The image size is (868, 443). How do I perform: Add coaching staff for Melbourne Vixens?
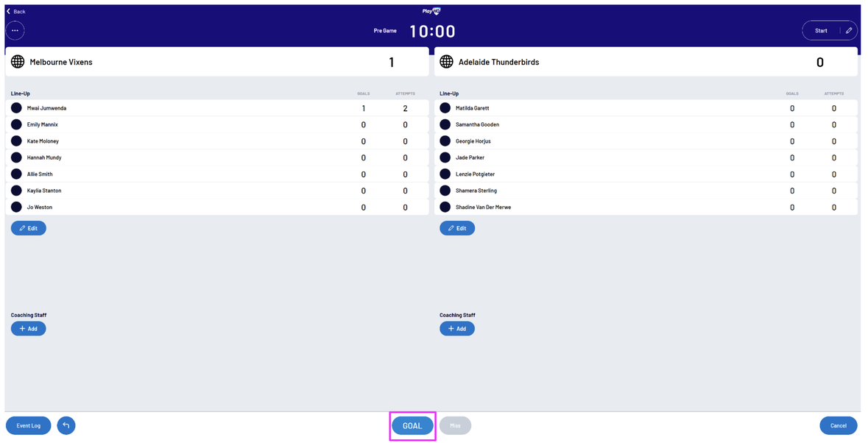pyautogui.click(x=29, y=328)
